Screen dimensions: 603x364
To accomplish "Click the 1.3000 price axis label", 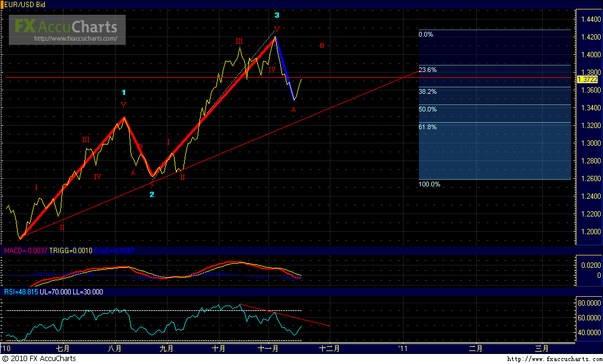I will coord(590,143).
